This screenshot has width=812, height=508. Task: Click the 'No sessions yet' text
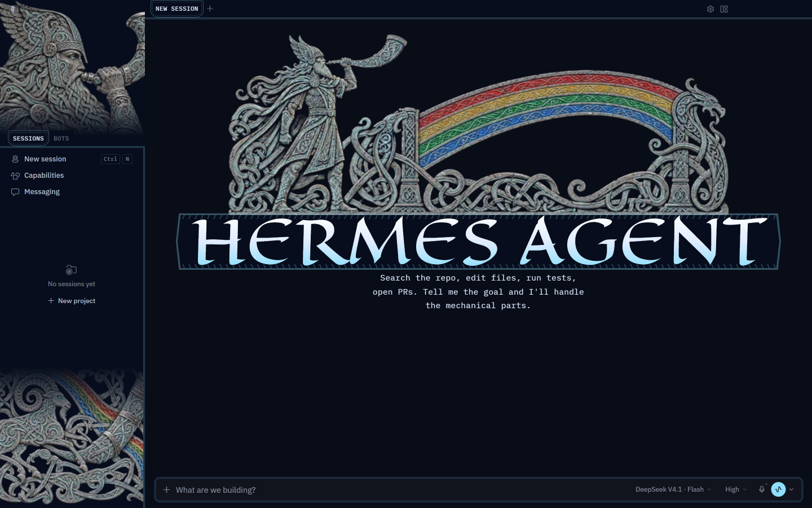(72, 284)
